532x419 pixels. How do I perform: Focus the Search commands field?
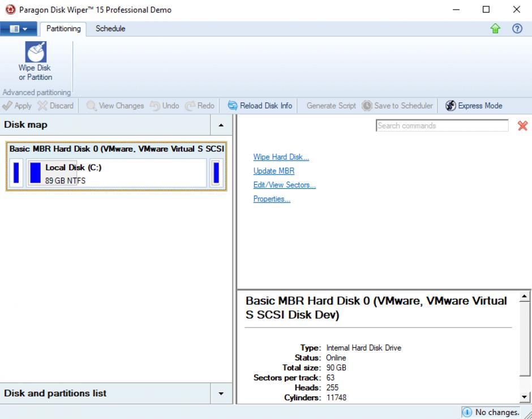442,126
